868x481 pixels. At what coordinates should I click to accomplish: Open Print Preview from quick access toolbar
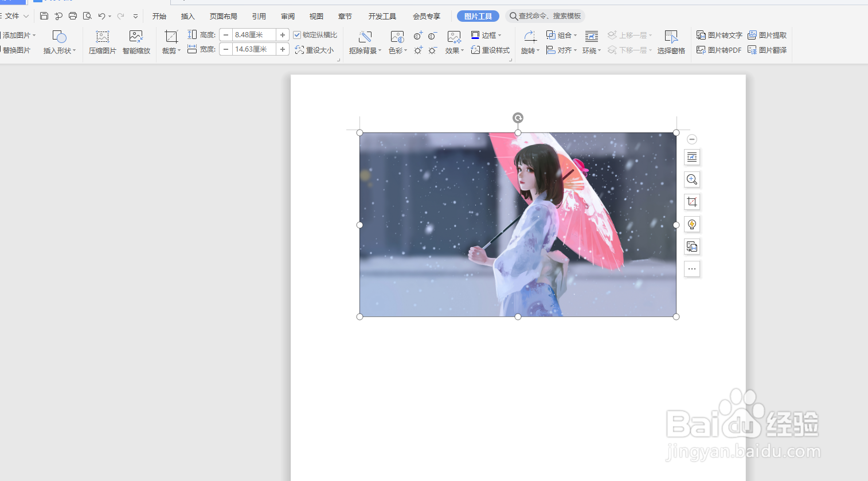pos(87,16)
